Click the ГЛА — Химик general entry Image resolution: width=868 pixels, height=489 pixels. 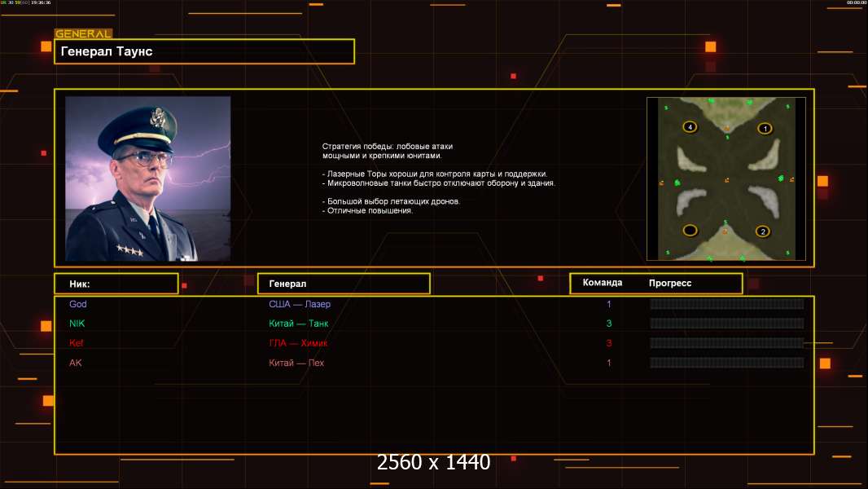298,343
